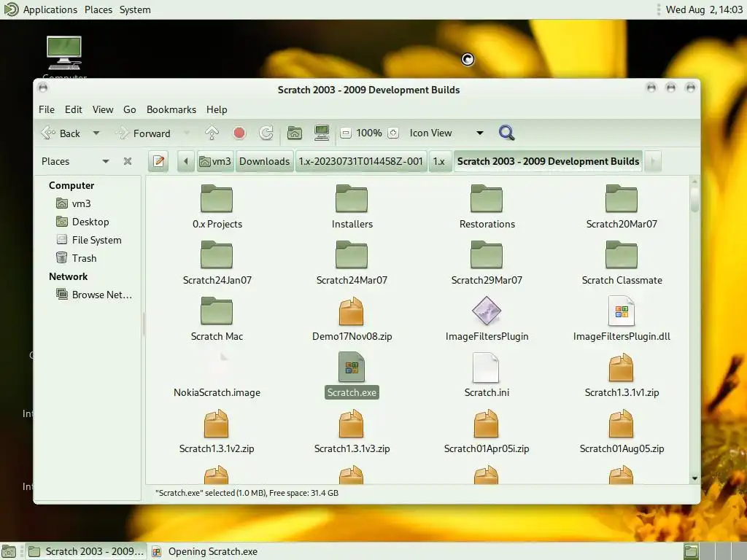The width and height of the screenshot is (747, 560).
Task: Select the 0.x Projects folder
Action: [x=217, y=206]
